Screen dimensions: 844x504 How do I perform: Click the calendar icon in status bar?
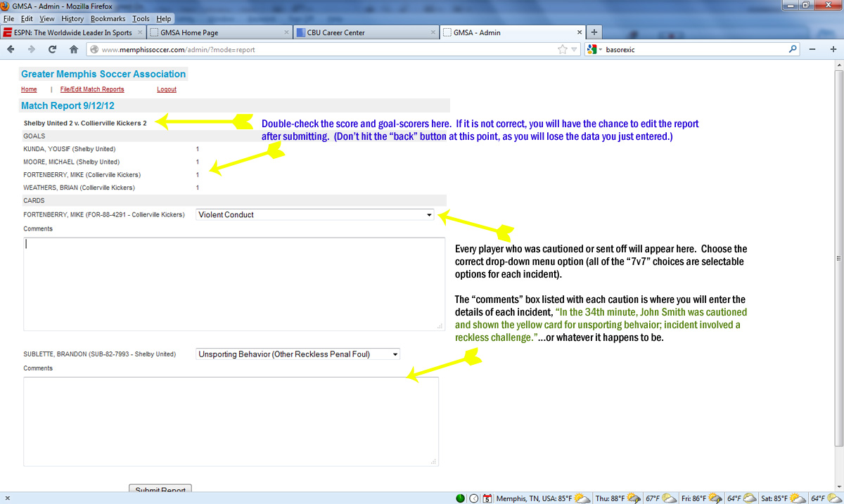point(487,498)
